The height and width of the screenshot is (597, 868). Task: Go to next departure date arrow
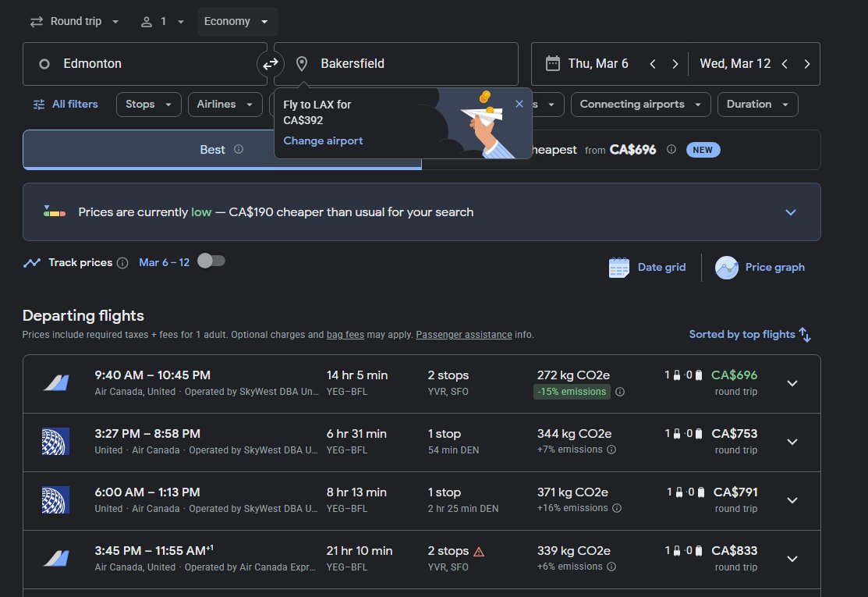coord(675,64)
